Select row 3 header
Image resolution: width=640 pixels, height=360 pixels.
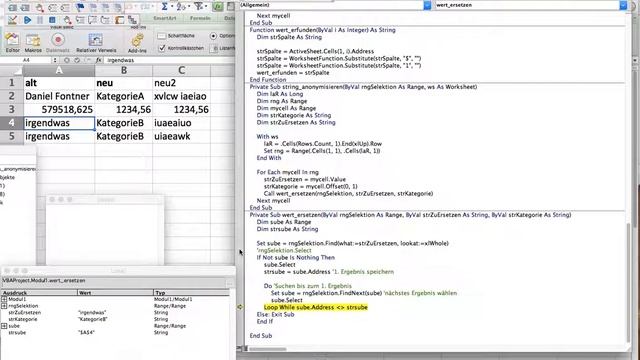pos(11,109)
